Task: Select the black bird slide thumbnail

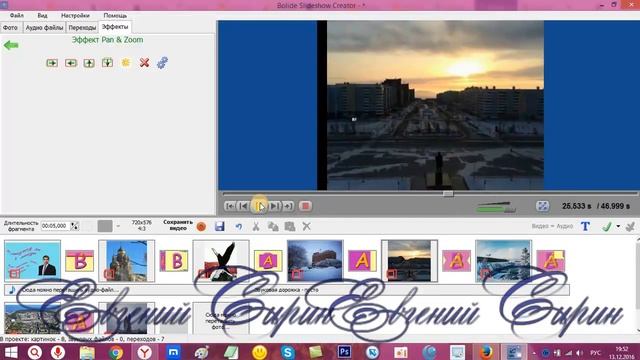Action: 221,261
